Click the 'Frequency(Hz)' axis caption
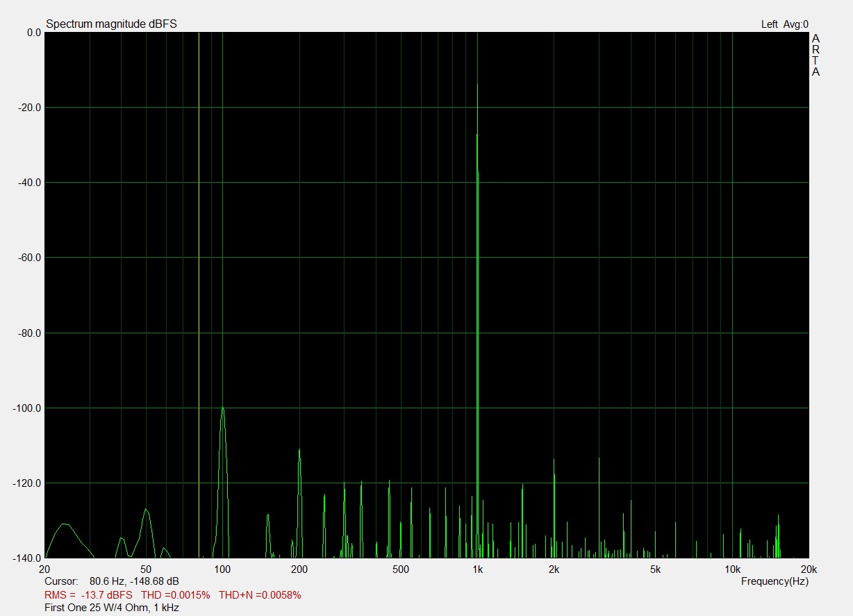The height and width of the screenshot is (616, 853). [x=775, y=581]
